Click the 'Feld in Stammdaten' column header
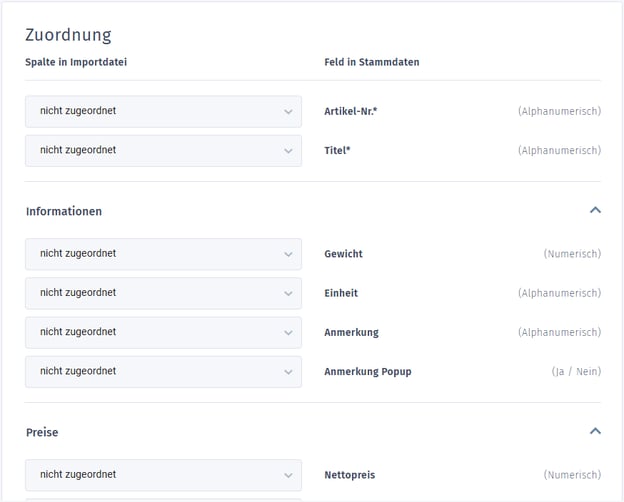This screenshot has width=624, height=502. (x=371, y=62)
